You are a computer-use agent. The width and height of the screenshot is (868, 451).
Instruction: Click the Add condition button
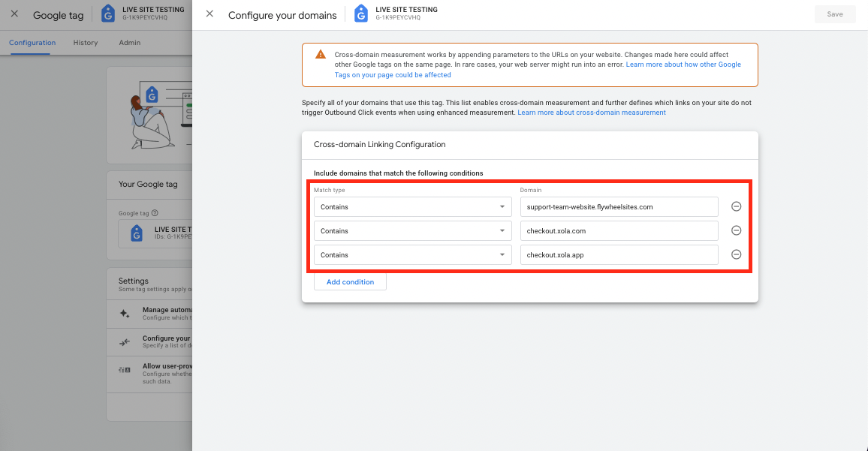pyautogui.click(x=350, y=281)
